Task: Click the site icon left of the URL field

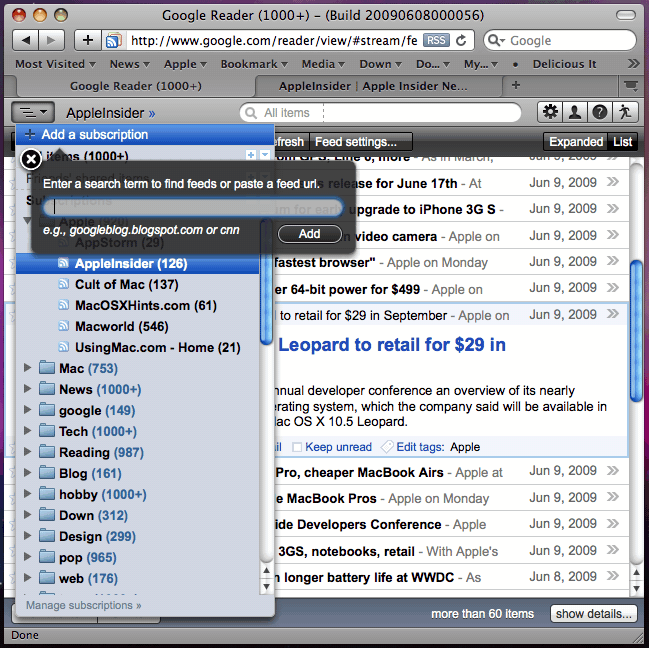Action: (113, 41)
